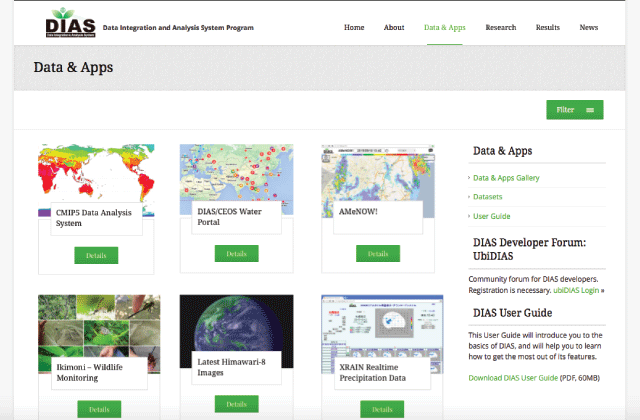Viewport: 640px width, 420px height.
Task: Click Details under CMIP5 Data Analysis System
Action: coord(96,256)
